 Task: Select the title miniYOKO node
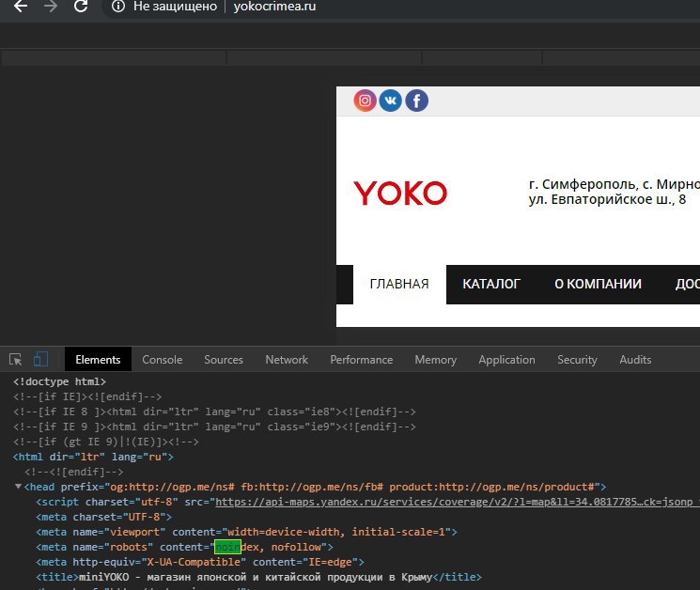click(259, 577)
